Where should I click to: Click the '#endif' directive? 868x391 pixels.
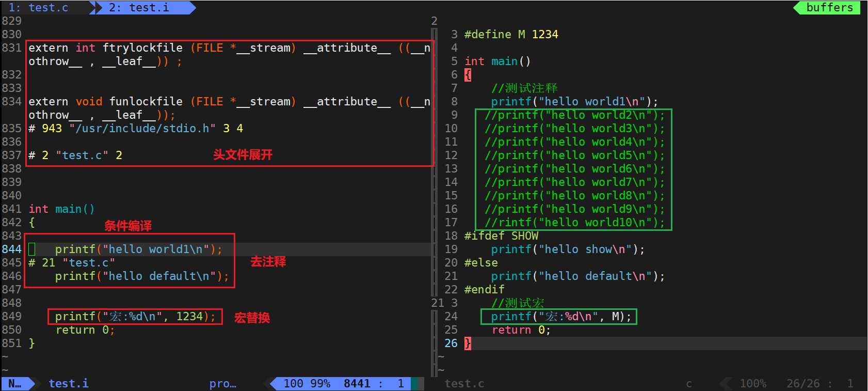(x=484, y=290)
